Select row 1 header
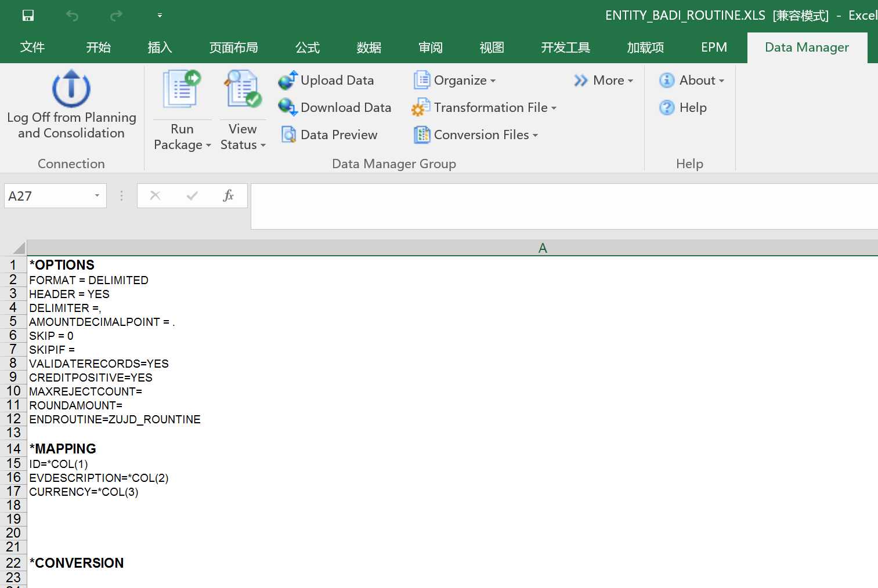The image size is (878, 588). point(13,265)
